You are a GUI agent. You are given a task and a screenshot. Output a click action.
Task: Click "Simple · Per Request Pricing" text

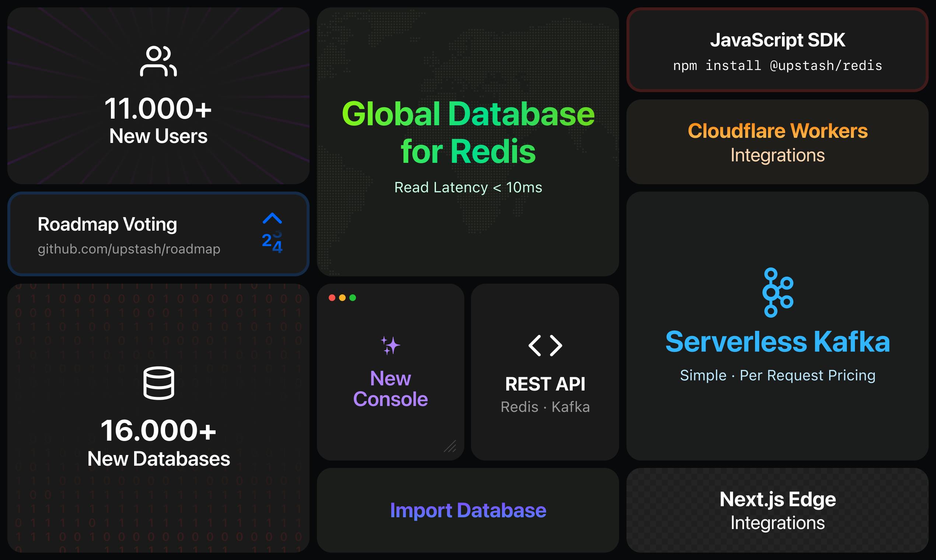tap(778, 375)
